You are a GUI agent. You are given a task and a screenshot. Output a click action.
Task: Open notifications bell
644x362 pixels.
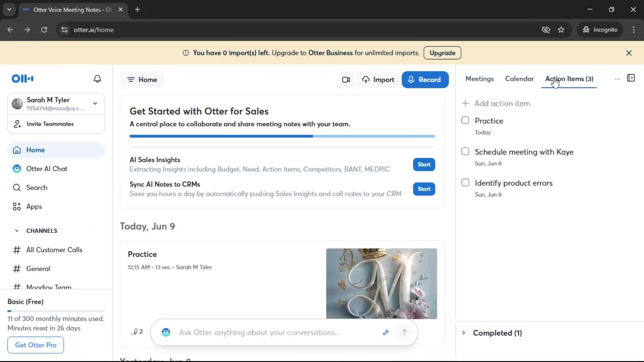pyautogui.click(x=97, y=79)
